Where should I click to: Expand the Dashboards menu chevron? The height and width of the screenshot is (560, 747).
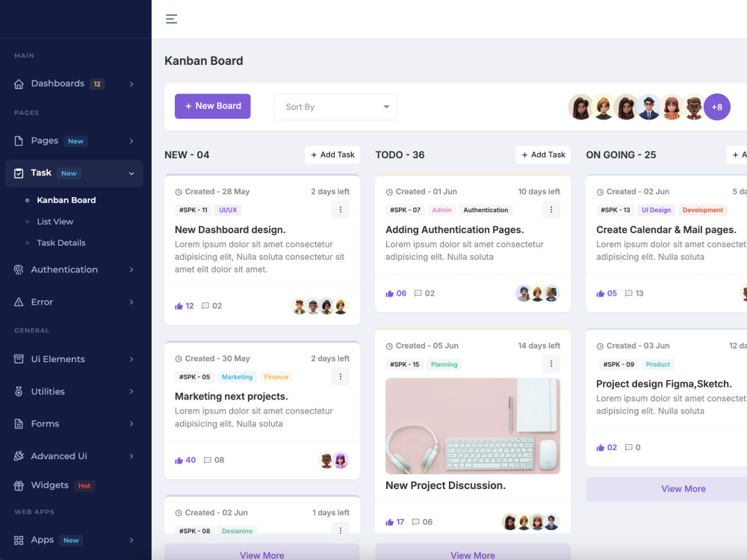[131, 84]
